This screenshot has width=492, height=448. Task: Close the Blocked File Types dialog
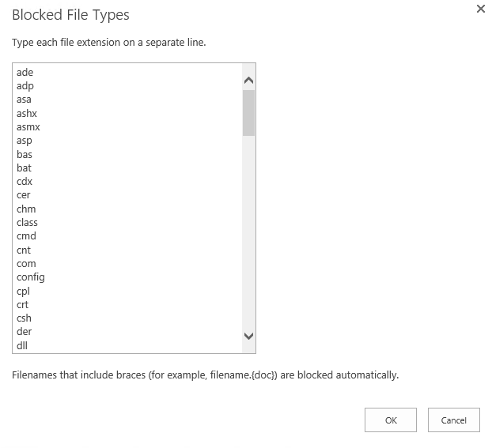(x=480, y=9)
